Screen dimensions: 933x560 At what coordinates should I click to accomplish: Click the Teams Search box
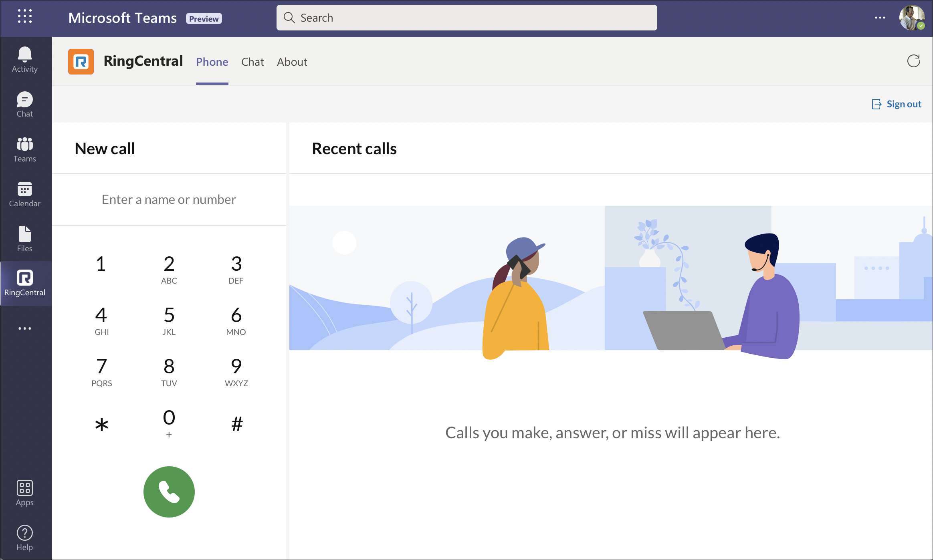(x=466, y=18)
